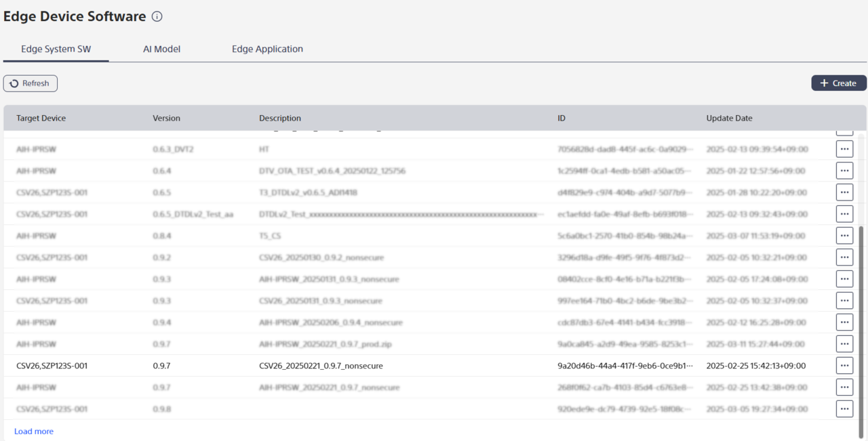Click the Refresh button
Screen dimensions: 868x441
tap(31, 83)
